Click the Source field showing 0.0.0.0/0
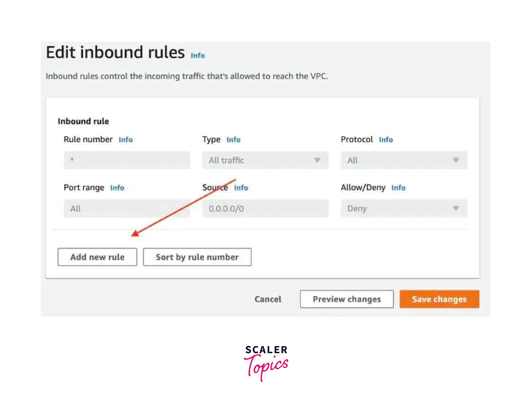 click(265, 208)
